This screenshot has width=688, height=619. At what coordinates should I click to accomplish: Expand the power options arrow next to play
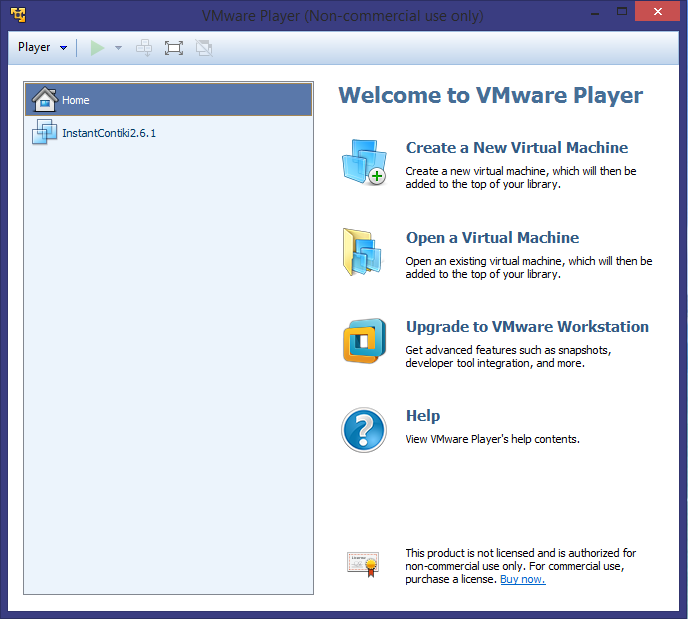(x=118, y=48)
